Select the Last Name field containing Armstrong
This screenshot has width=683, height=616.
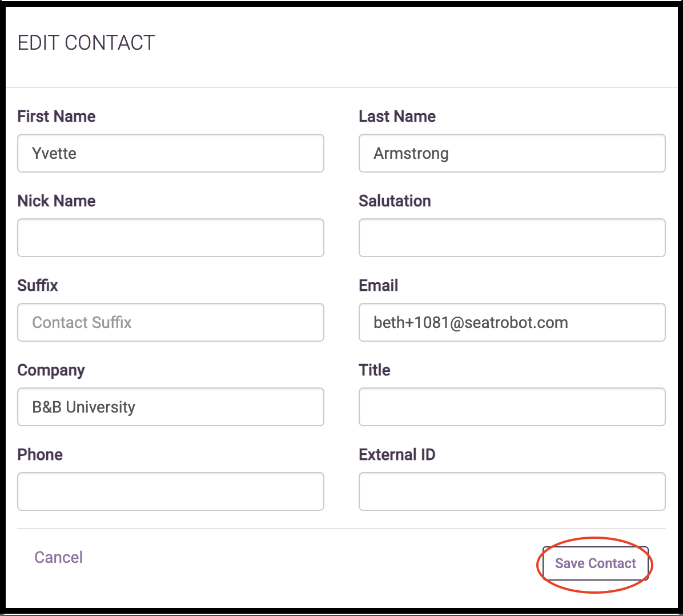[x=512, y=153]
